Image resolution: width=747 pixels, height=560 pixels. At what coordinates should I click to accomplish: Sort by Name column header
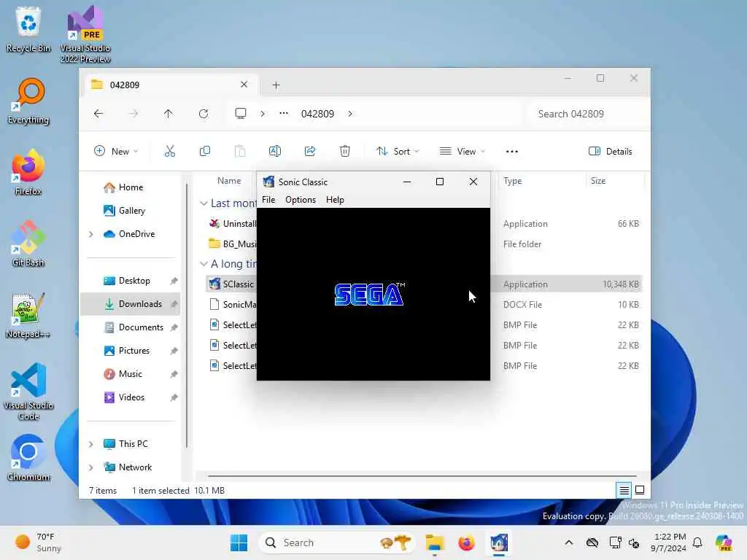point(229,181)
